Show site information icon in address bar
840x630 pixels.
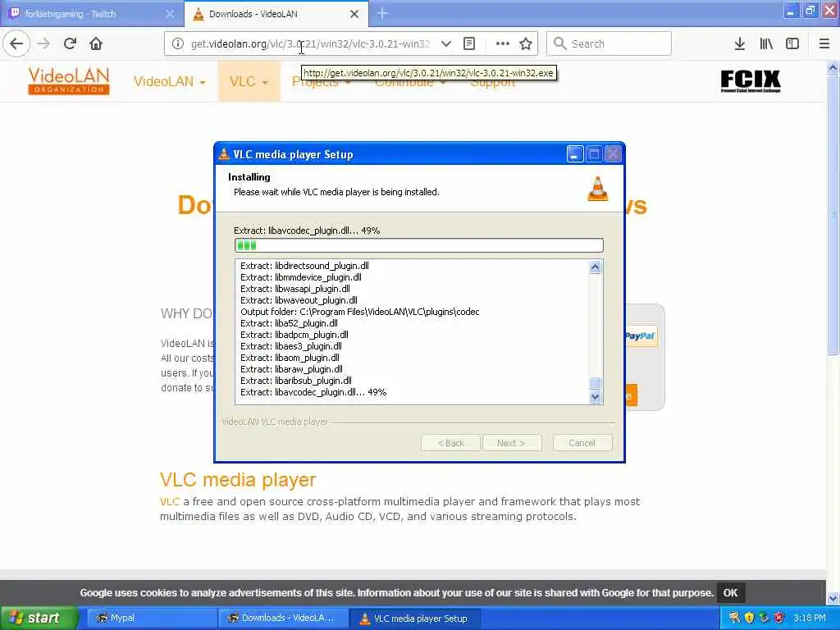tap(177, 43)
